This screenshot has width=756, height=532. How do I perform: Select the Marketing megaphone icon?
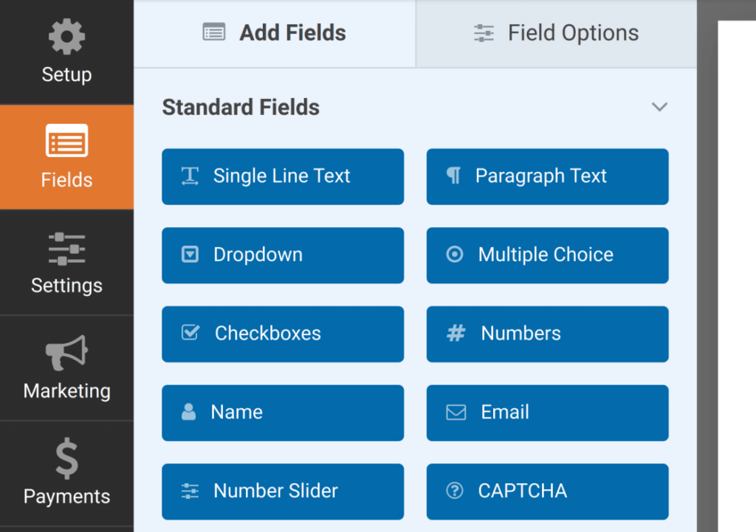click(66, 352)
